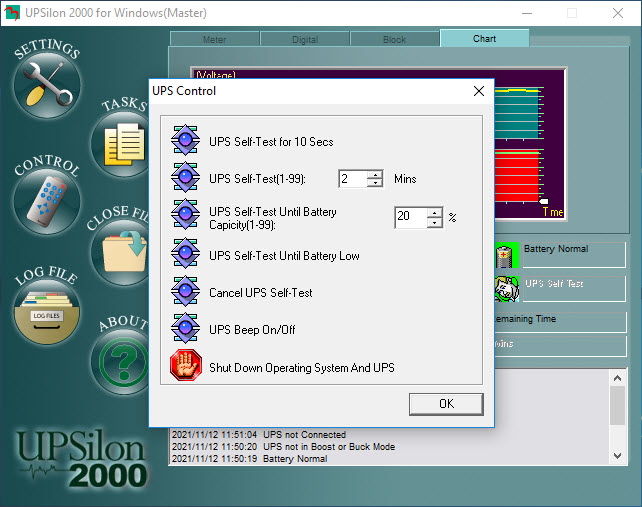Open the Close File folder icon
The width and height of the screenshot is (642, 507).
coord(120,253)
